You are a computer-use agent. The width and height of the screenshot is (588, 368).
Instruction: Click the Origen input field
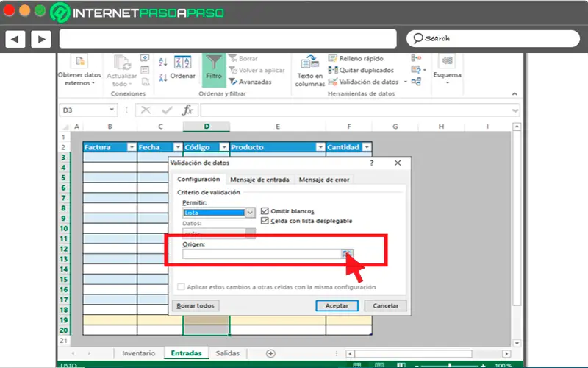262,254
